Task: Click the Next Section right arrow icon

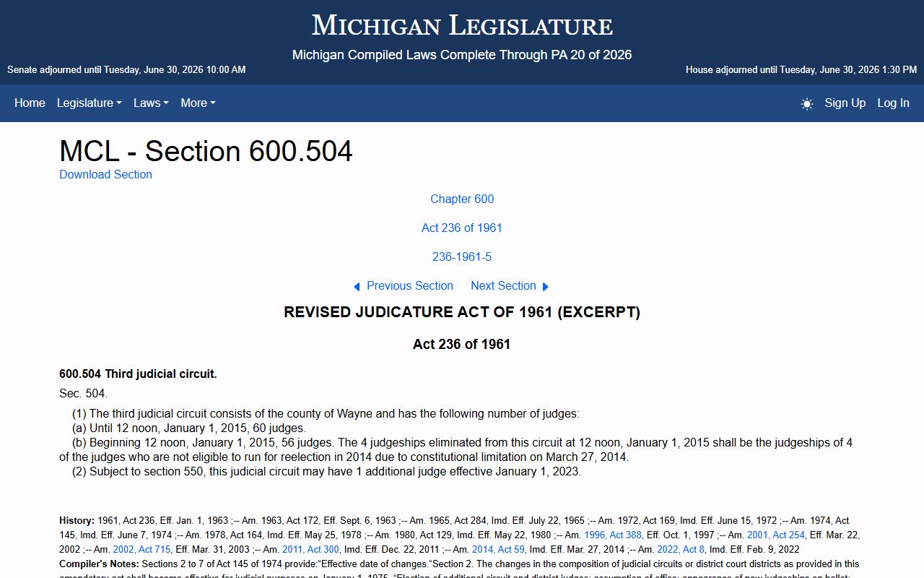Action: [546, 287]
